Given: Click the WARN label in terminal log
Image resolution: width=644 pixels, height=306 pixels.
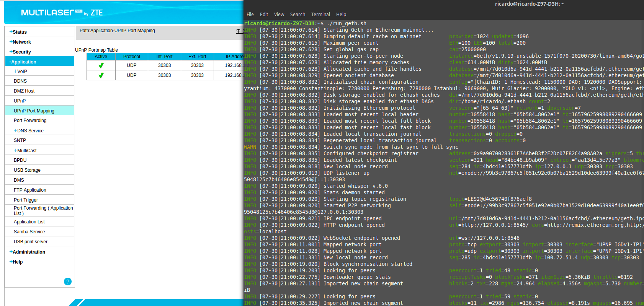Looking at the screenshot, I should pos(250,147).
